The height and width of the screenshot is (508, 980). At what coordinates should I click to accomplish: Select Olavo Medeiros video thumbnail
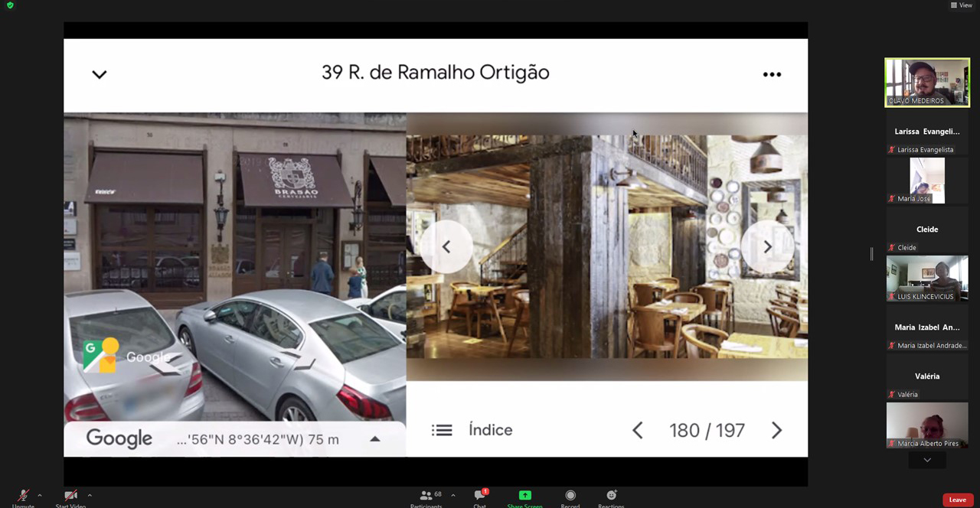(x=927, y=83)
